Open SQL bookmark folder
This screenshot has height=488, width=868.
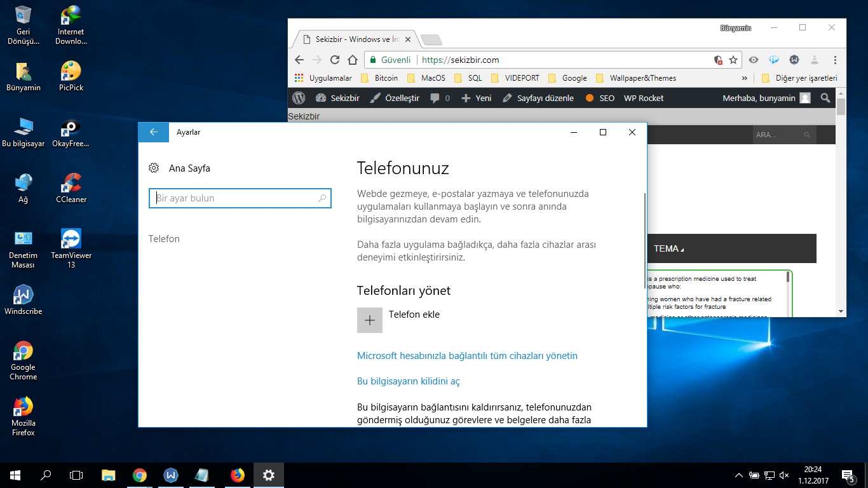(x=468, y=78)
